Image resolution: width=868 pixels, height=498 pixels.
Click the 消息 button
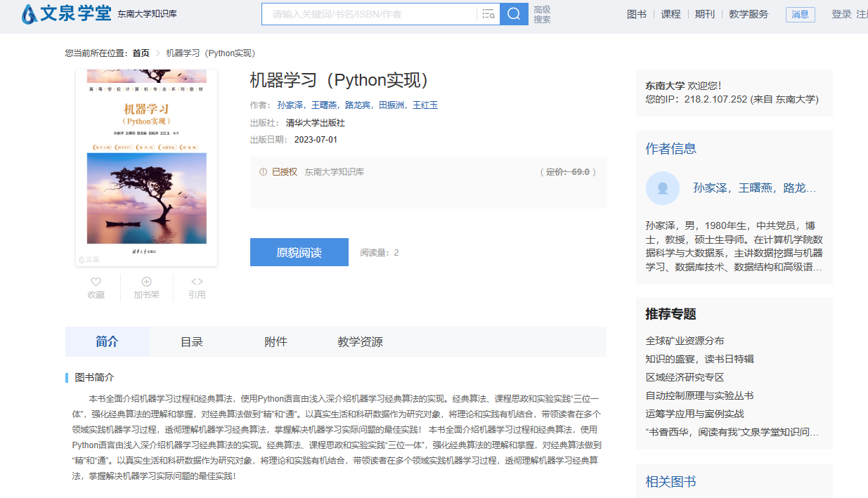point(800,14)
